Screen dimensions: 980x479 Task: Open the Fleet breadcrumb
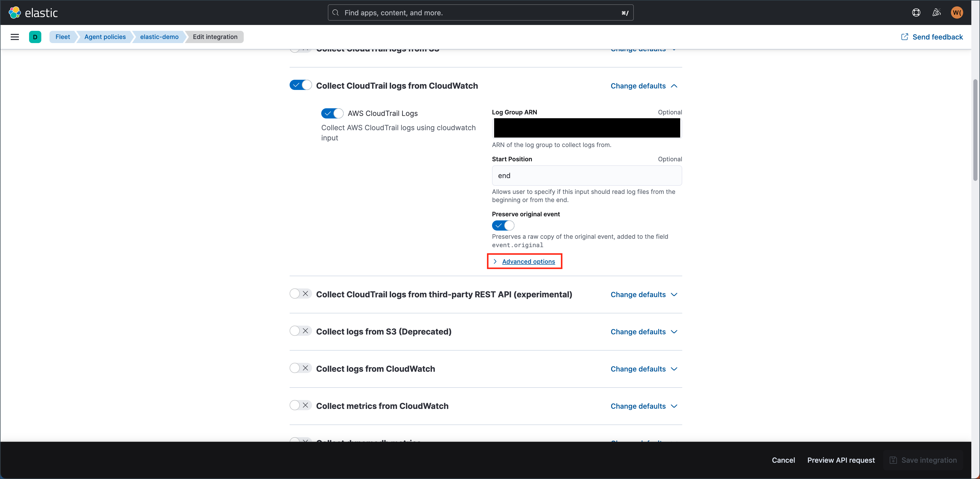pos(62,36)
